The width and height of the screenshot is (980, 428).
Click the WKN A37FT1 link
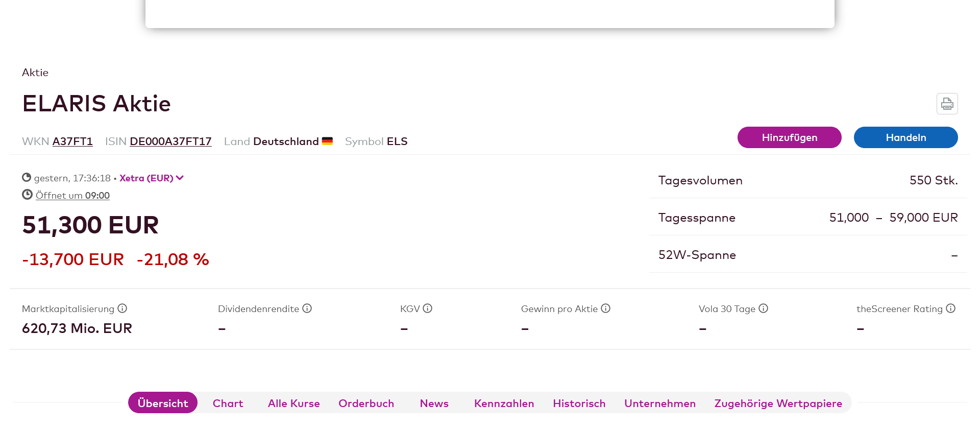[72, 141]
